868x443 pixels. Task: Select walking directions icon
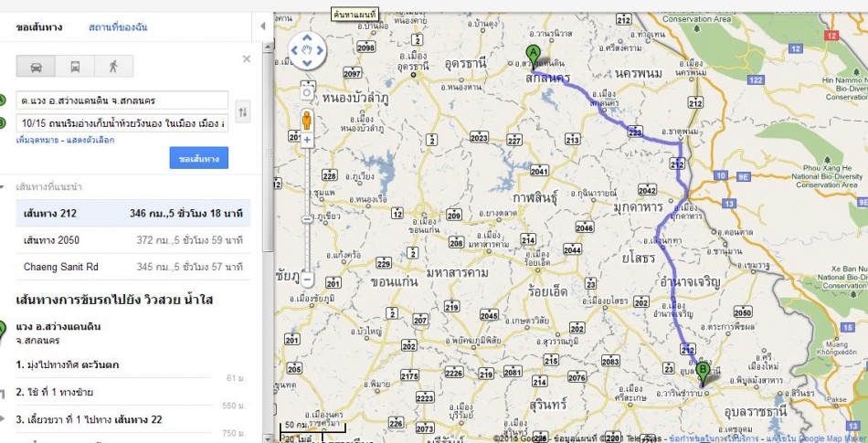(x=113, y=67)
